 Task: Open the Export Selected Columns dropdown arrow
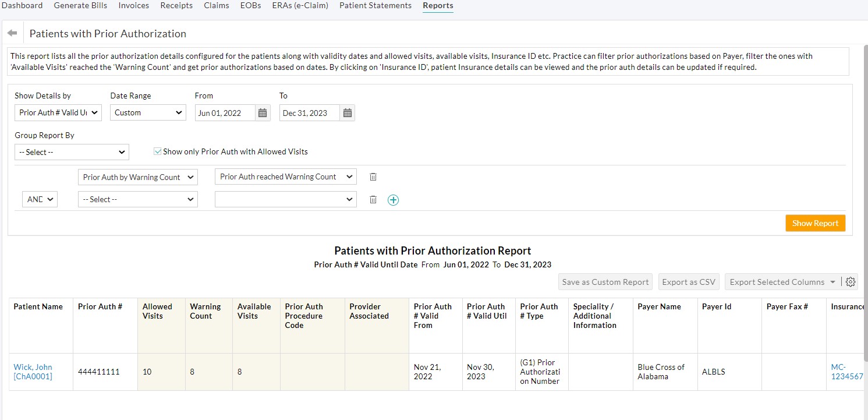[x=832, y=281]
